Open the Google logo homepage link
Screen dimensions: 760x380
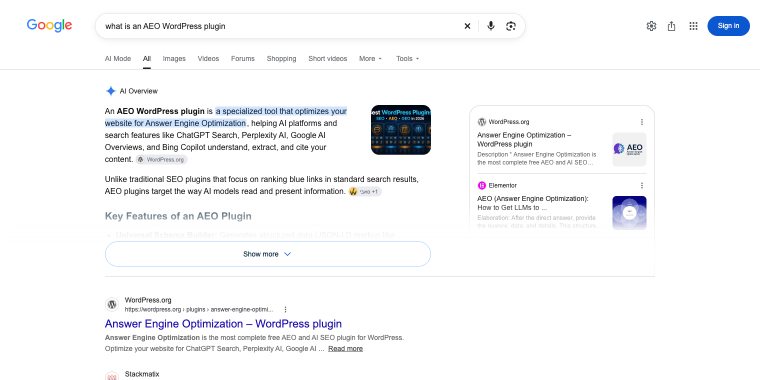click(49, 26)
